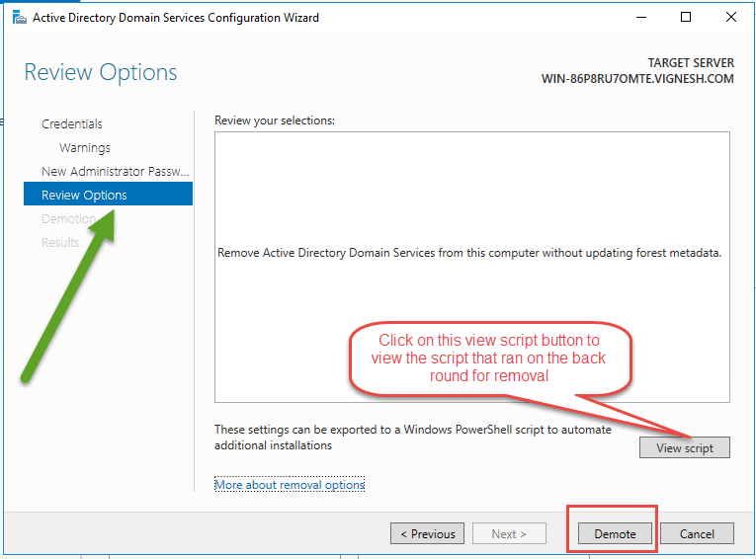
Task: Open the More about removal options link
Action: click(x=290, y=485)
